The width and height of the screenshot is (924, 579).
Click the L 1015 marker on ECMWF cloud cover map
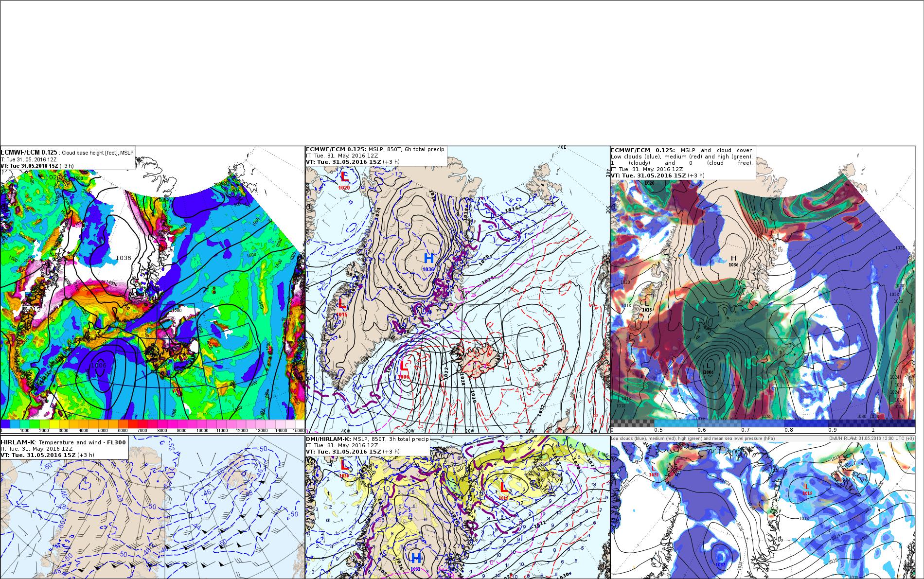tap(646, 306)
